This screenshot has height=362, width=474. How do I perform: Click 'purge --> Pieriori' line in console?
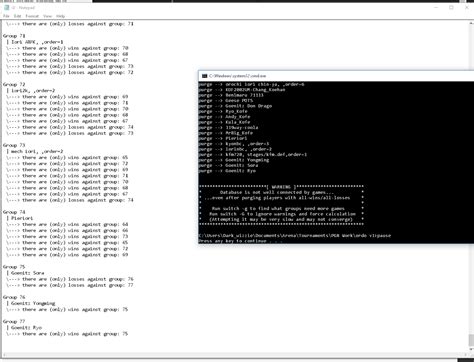click(x=223, y=138)
